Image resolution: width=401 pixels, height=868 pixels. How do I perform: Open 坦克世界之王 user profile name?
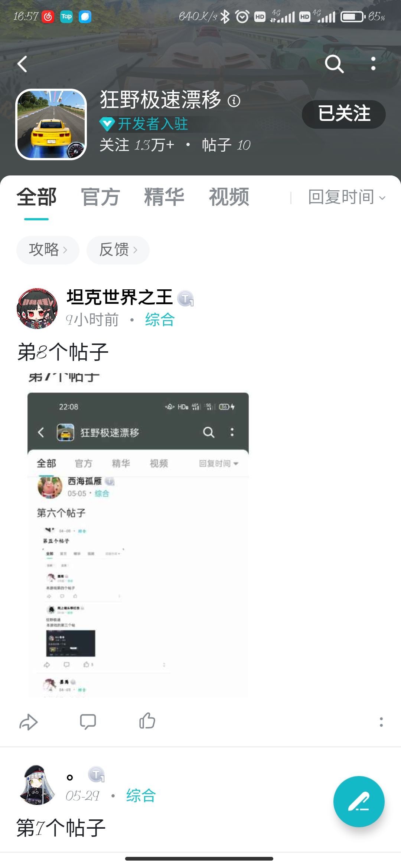point(120,297)
